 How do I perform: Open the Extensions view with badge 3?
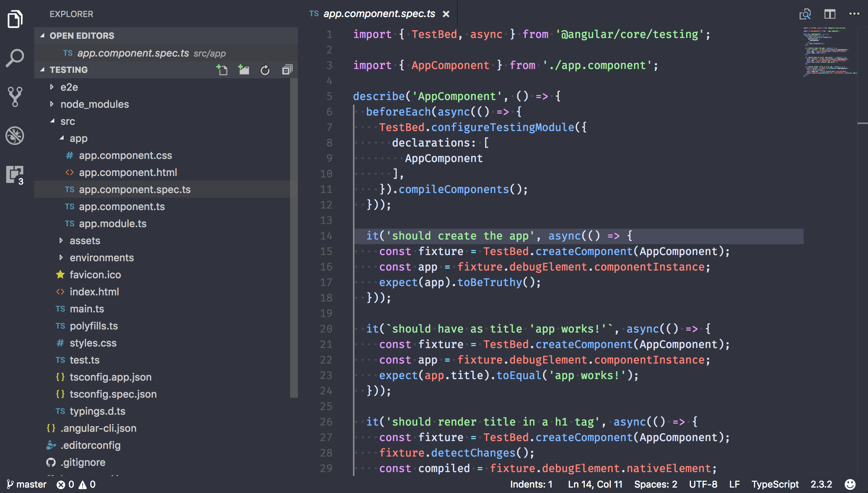(15, 175)
